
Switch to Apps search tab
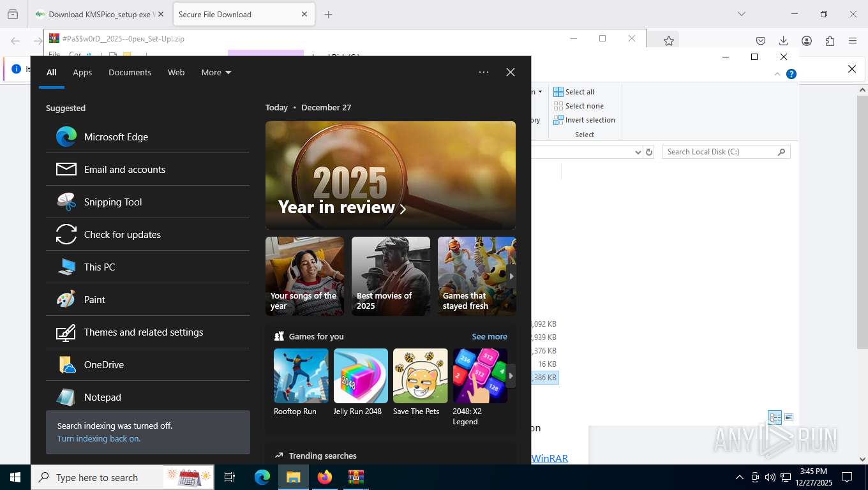click(82, 72)
